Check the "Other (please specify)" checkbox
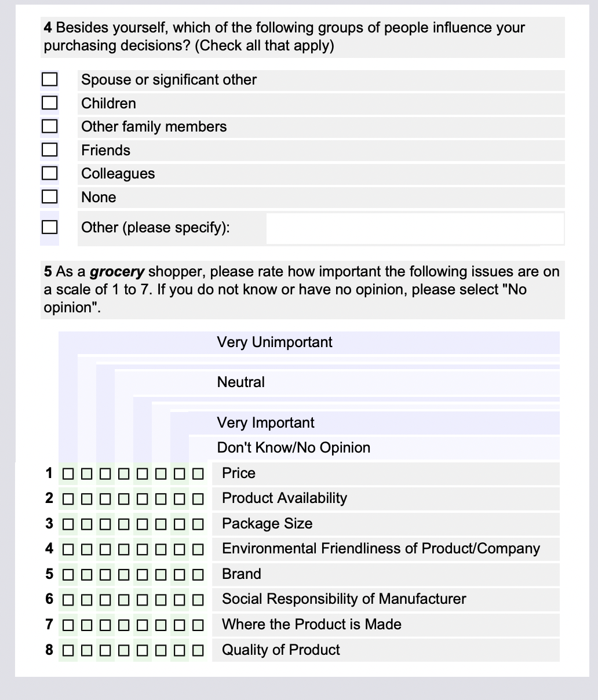 click(x=49, y=227)
